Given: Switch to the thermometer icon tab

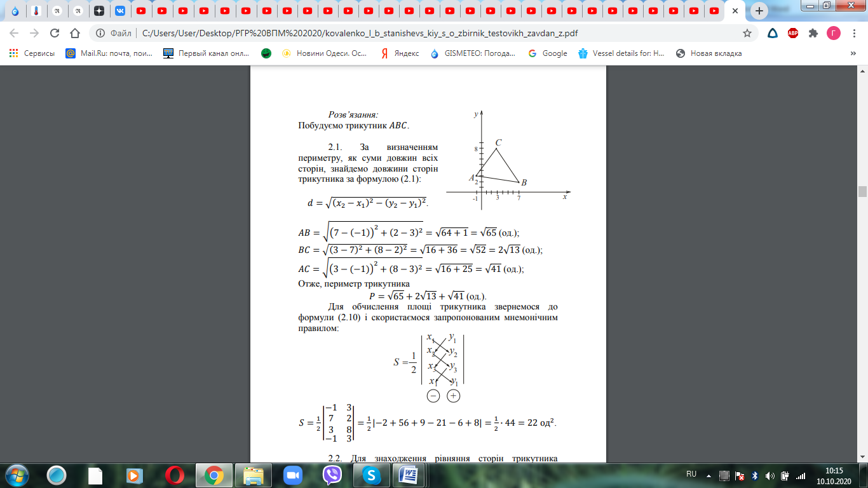Looking at the screenshot, I should point(36,11).
